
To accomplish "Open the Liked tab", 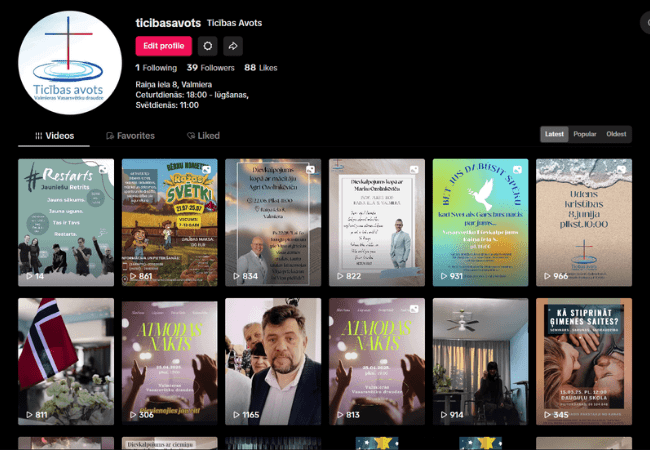I will (203, 135).
